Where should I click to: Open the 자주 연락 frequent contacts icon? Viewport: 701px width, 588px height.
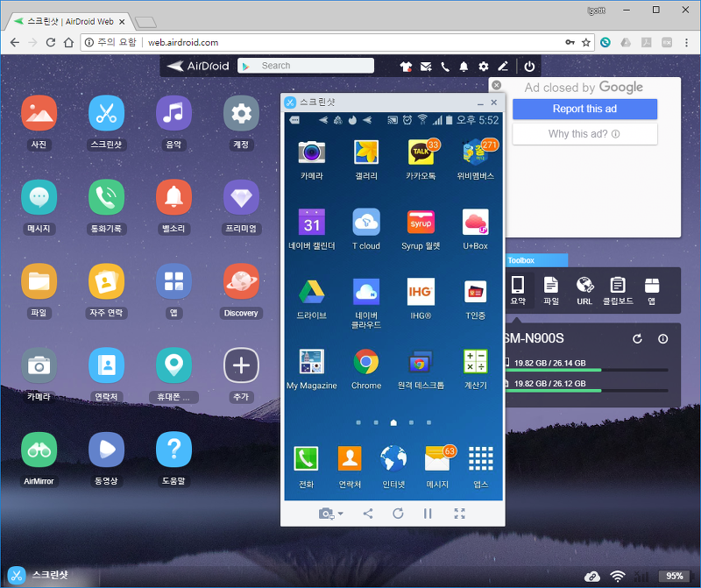pyautogui.click(x=106, y=281)
